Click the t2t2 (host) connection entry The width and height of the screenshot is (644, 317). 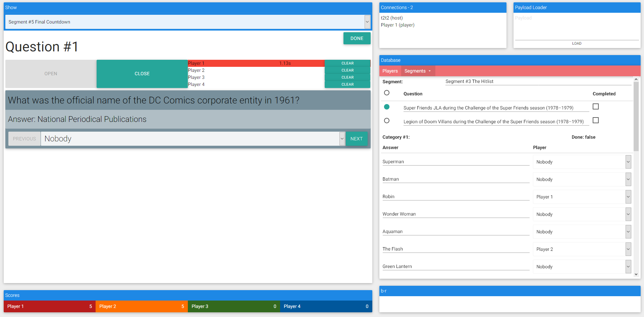(x=392, y=18)
